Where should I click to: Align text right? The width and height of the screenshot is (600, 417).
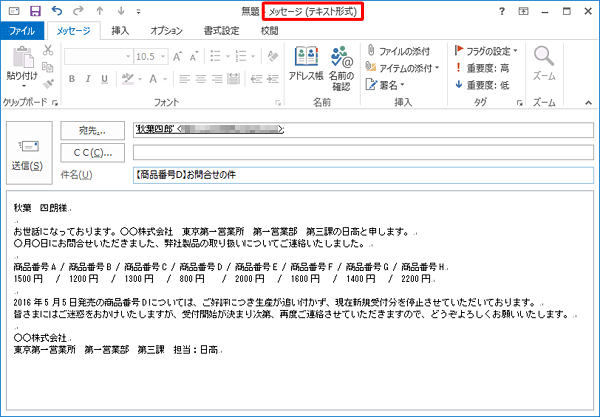pyautogui.click(x=217, y=79)
